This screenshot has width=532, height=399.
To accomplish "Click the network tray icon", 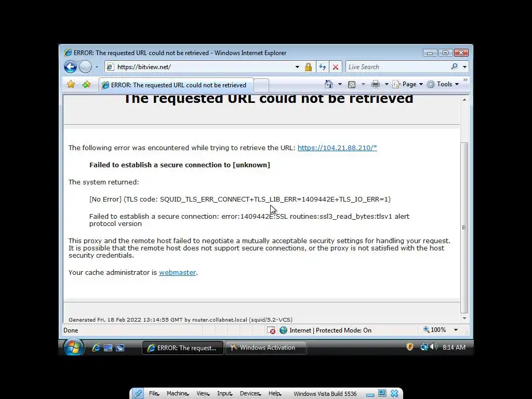I will pyautogui.click(x=424, y=347).
